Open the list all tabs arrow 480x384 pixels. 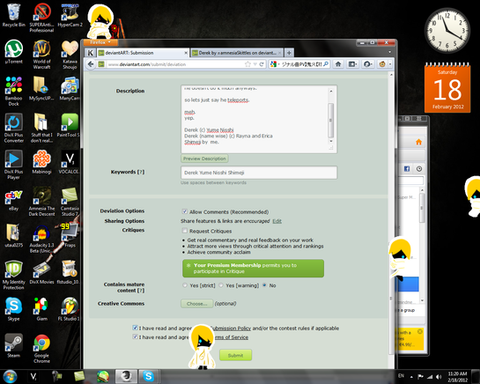[389, 52]
